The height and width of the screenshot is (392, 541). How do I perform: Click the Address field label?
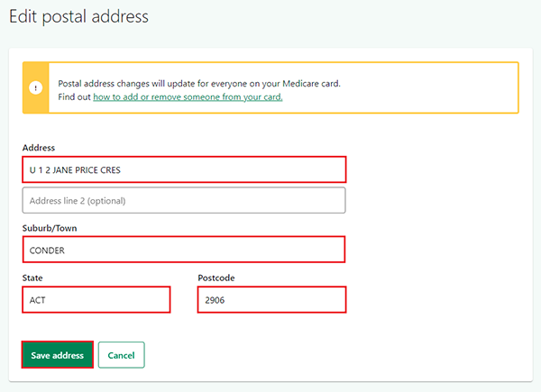coord(40,147)
